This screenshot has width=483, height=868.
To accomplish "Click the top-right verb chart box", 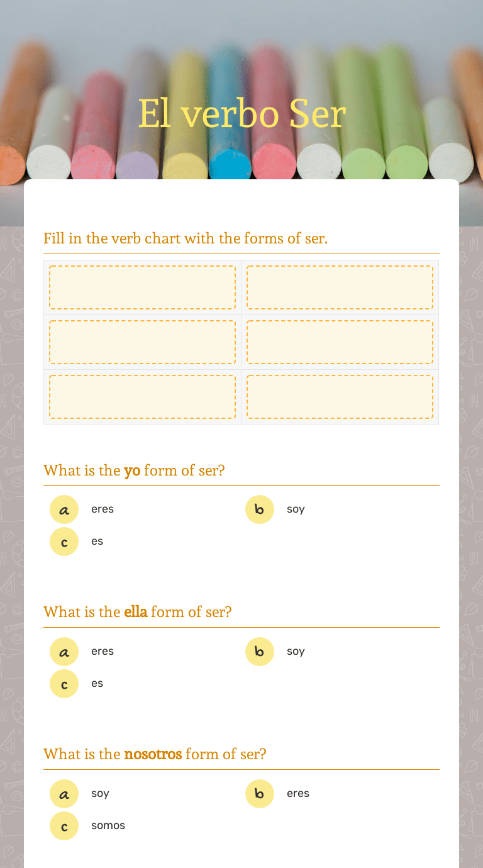I will click(340, 287).
